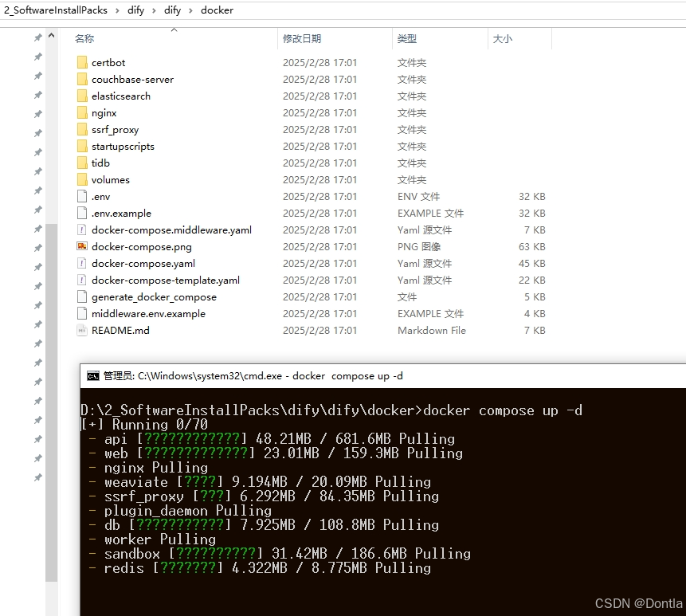Click the docker-compose.middleware.yaml file icon

click(x=82, y=230)
